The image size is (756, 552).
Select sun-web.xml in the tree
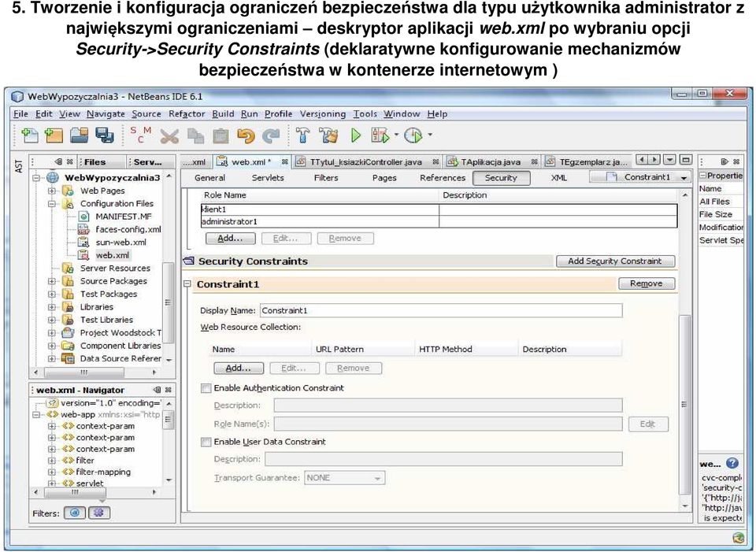[120, 243]
